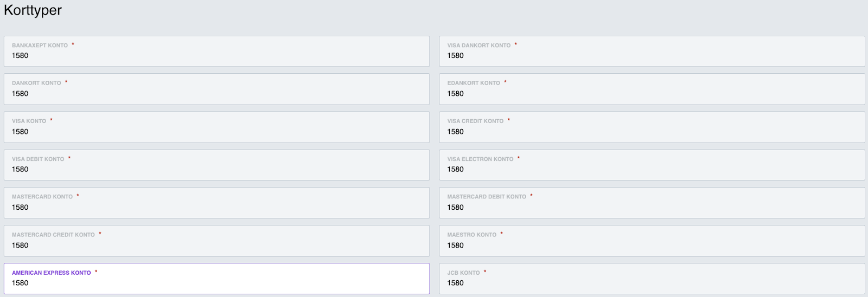Click the Korttyper section heading

(x=33, y=10)
